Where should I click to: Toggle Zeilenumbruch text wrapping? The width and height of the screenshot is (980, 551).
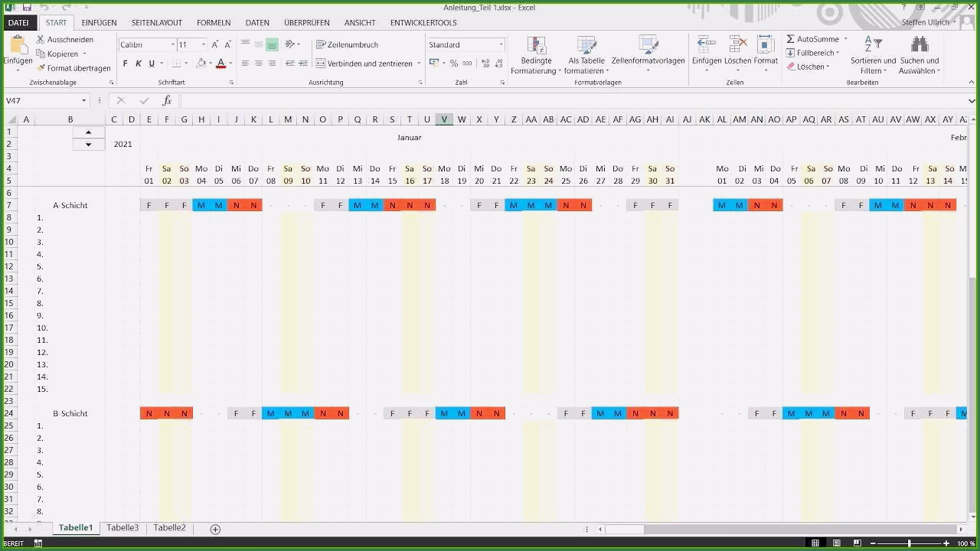point(347,44)
